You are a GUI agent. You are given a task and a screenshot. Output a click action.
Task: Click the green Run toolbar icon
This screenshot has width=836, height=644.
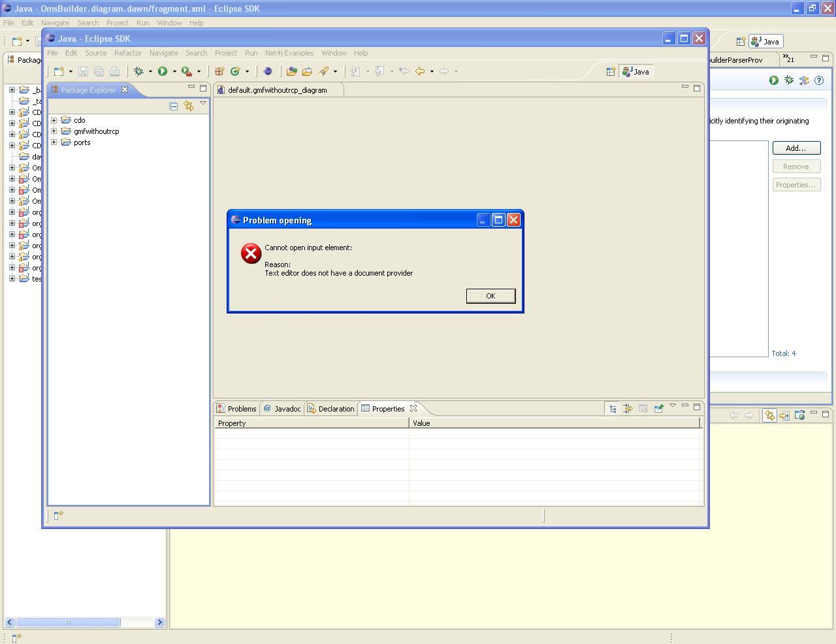163,71
